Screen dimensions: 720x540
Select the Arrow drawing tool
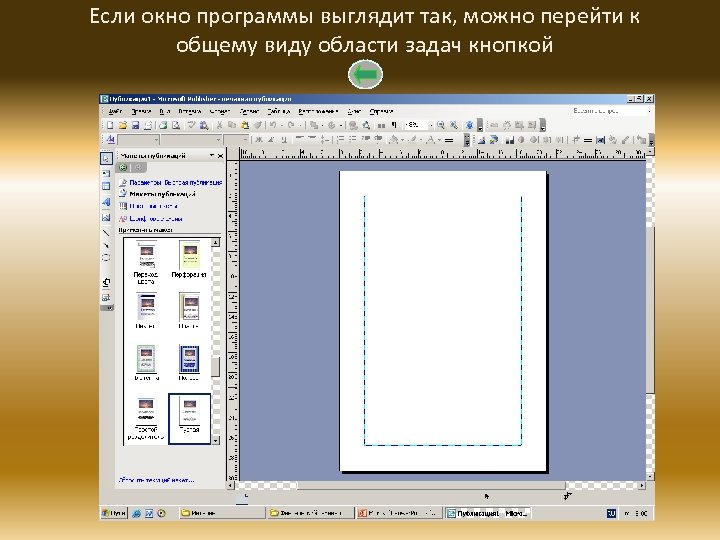click(107, 246)
